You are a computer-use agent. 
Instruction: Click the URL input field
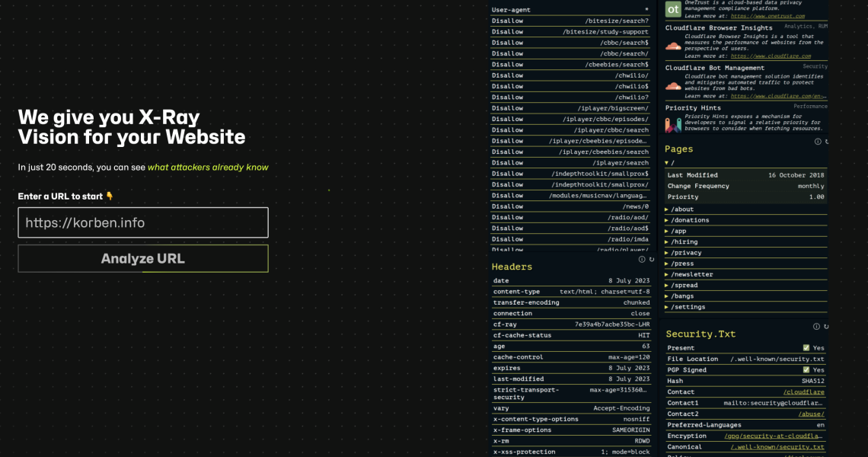(143, 222)
